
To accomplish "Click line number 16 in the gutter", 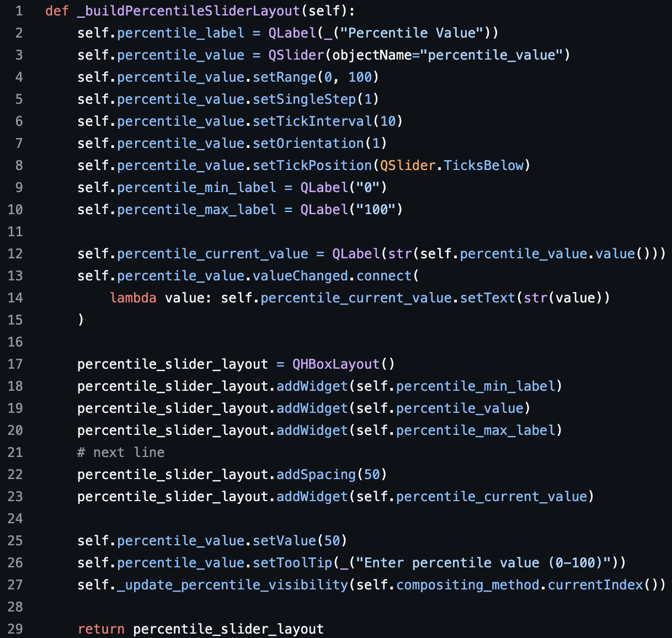I will pyautogui.click(x=15, y=342).
